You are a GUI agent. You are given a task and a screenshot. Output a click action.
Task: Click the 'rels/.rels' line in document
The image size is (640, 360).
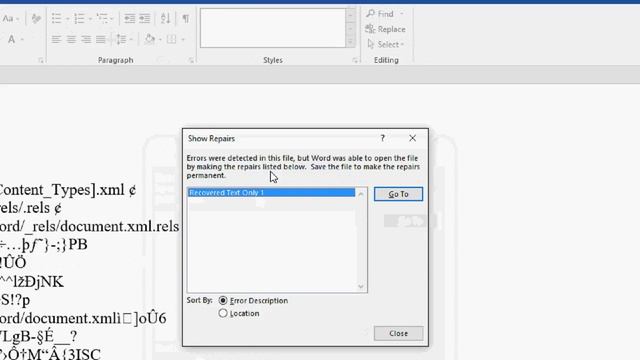click(31, 208)
